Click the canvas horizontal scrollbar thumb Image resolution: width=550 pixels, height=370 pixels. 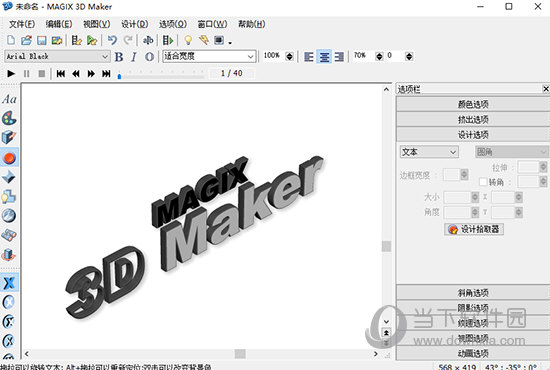tap(240, 354)
